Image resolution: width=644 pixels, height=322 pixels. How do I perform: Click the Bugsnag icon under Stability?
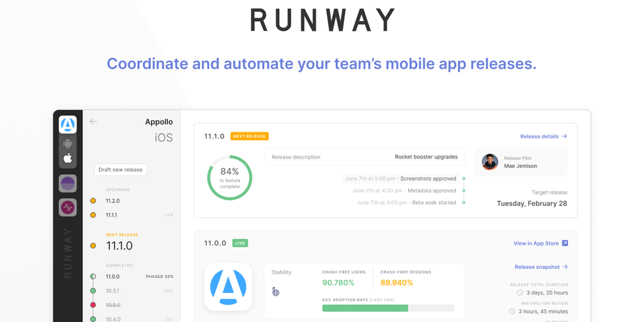pos(275,292)
